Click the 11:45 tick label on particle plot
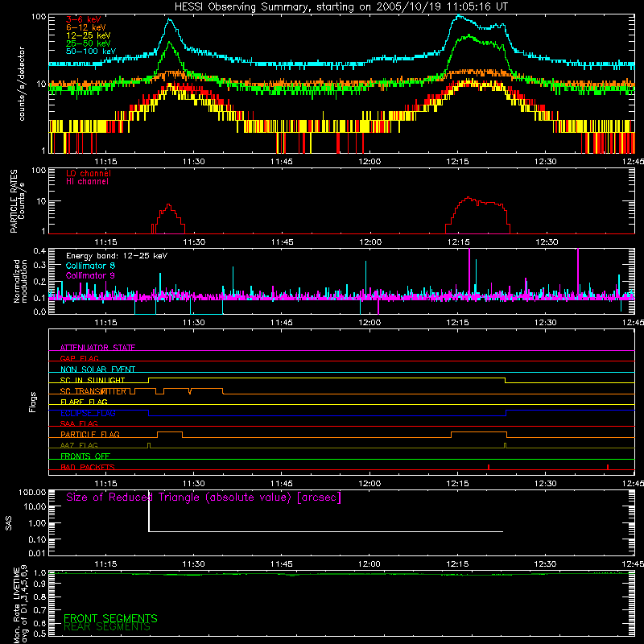 click(283, 242)
